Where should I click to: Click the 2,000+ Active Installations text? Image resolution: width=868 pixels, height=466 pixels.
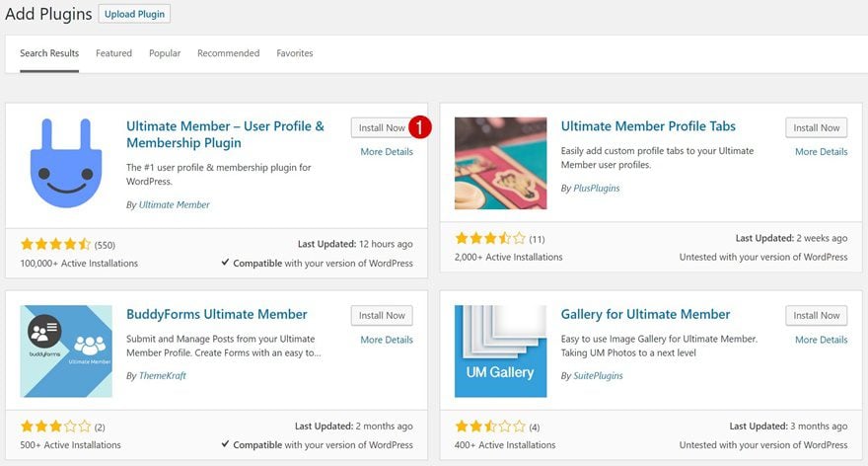coord(508,257)
